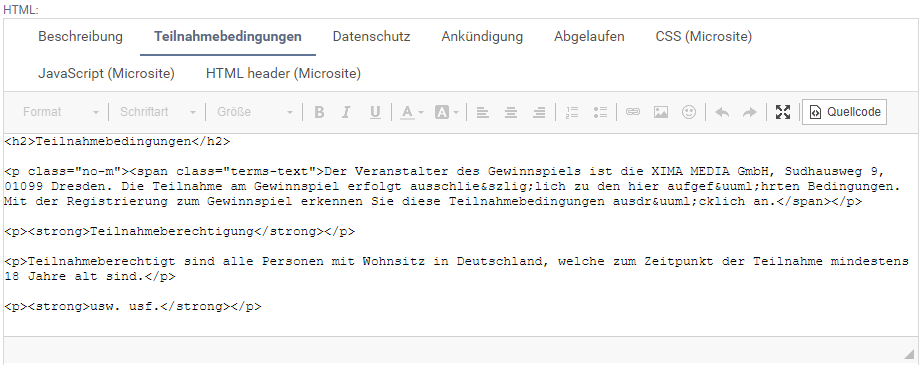Open the CSS (Microsite) tab
Screen dimensions: 920x365
[703, 36]
